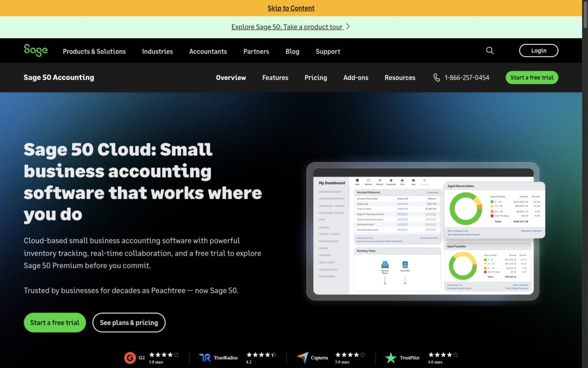Switch to the Overview tab

click(231, 78)
